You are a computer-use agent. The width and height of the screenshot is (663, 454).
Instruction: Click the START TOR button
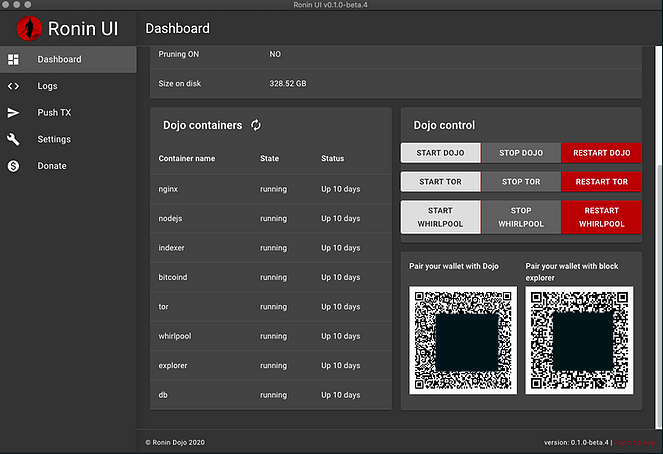(441, 181)
